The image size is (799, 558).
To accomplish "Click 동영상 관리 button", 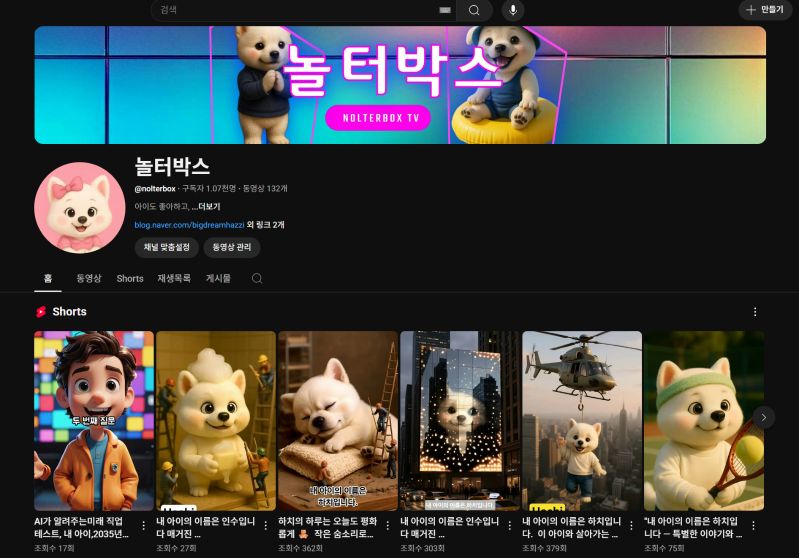I will click(232, 247).
